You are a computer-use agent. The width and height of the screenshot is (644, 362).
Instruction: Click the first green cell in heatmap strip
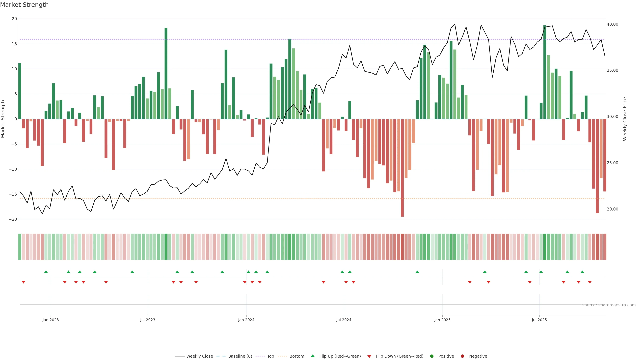click(20, 247)
